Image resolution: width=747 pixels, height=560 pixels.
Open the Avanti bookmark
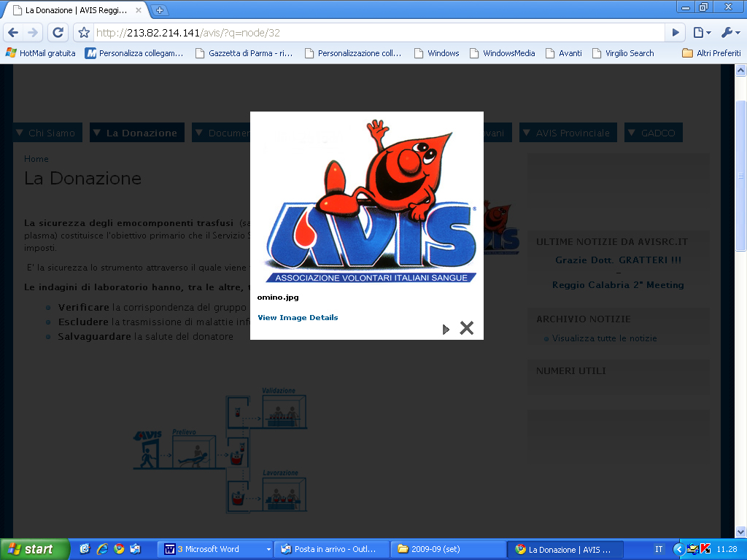coord(564,53)
